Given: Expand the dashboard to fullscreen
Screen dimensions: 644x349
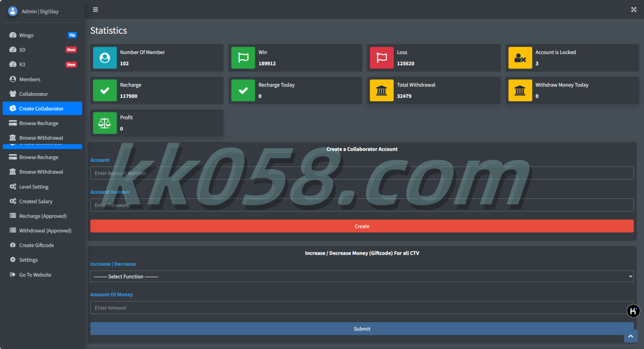Looking at the screenshot, I should click(x=634, y=9).
